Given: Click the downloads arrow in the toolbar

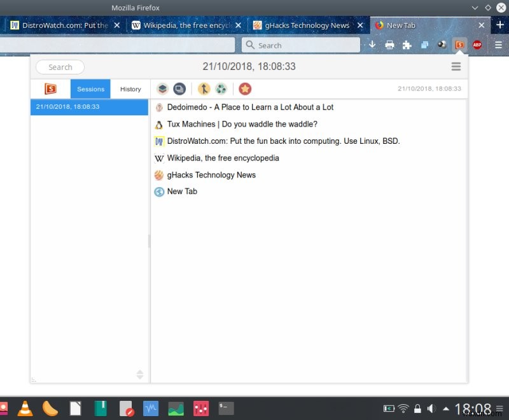Looking at the screenshot, I should pyautogui.click(x=372, y=45).
